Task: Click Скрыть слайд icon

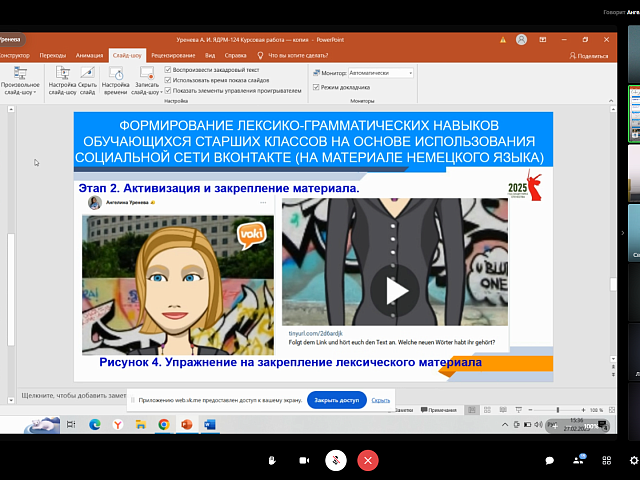Action: [87, 81]
